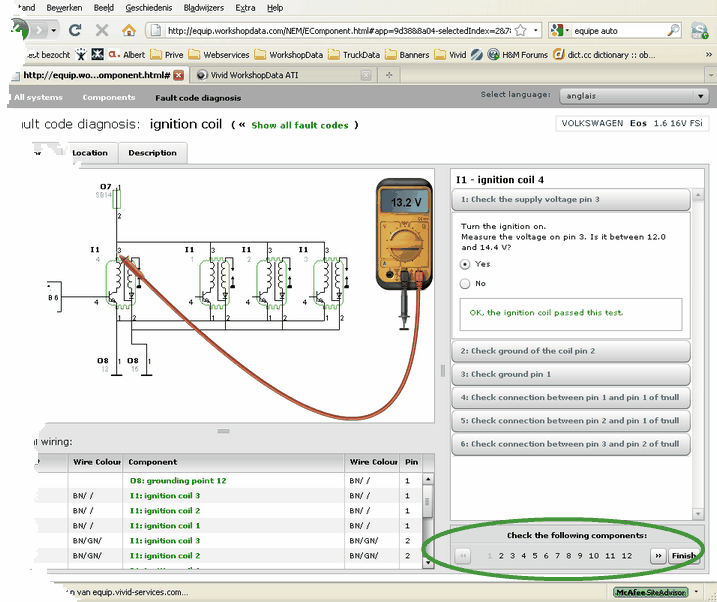This screenshot has width=717, height=602.
Task: Open the tab list dropdown arrow
Action: pos(711,75)
